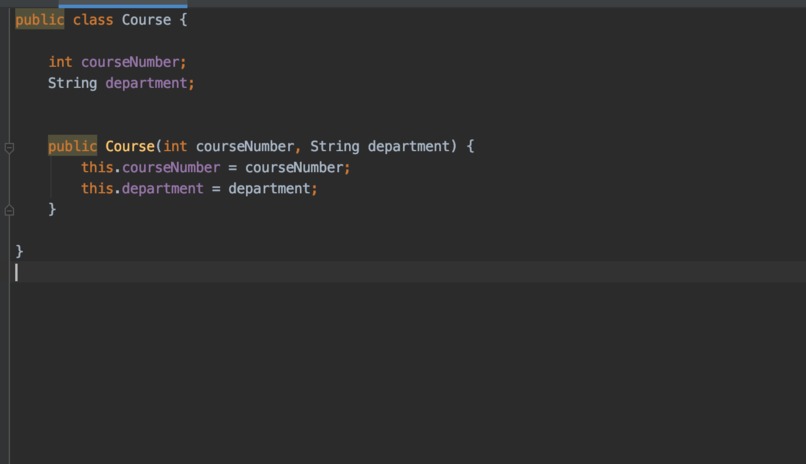Collapse the Course constructor fold marker
This screenshot has height=464, width=806.
pos(9,148)
